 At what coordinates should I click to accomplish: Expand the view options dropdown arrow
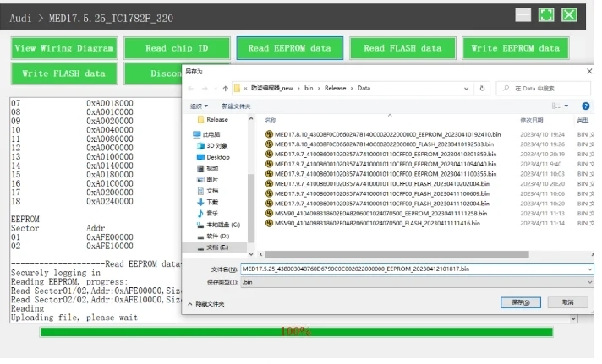566,106
